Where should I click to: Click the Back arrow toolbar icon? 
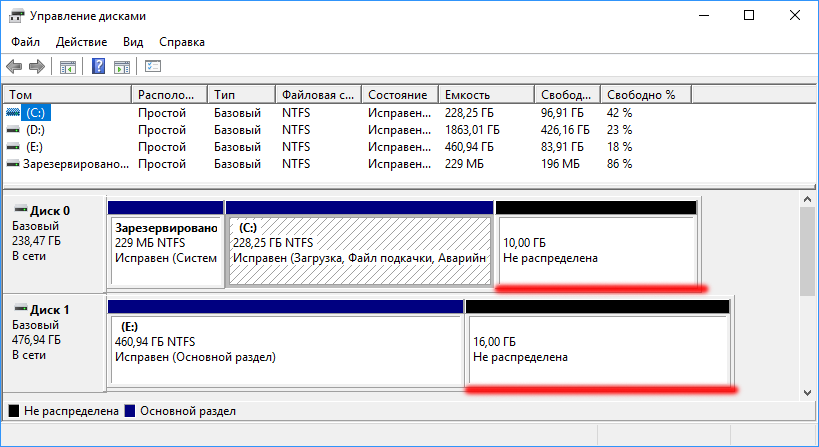click(x=14, y=67)
